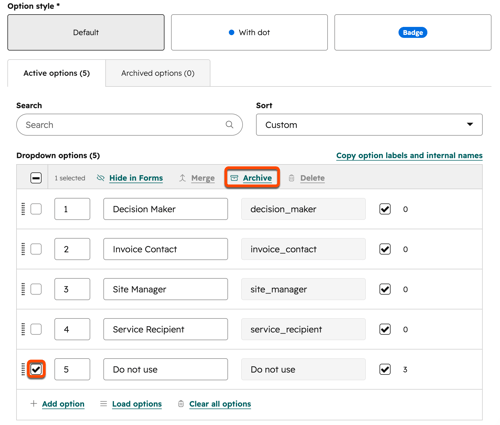Click into the Search input field

[x=129, y=125]
